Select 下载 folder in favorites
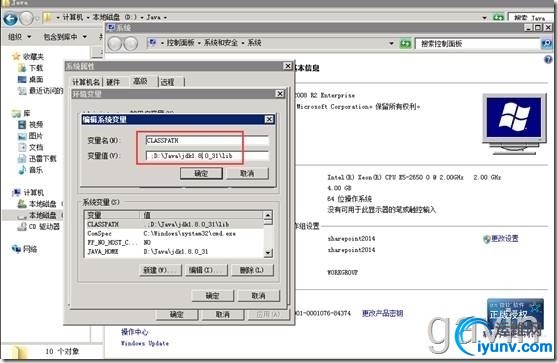 31,68
